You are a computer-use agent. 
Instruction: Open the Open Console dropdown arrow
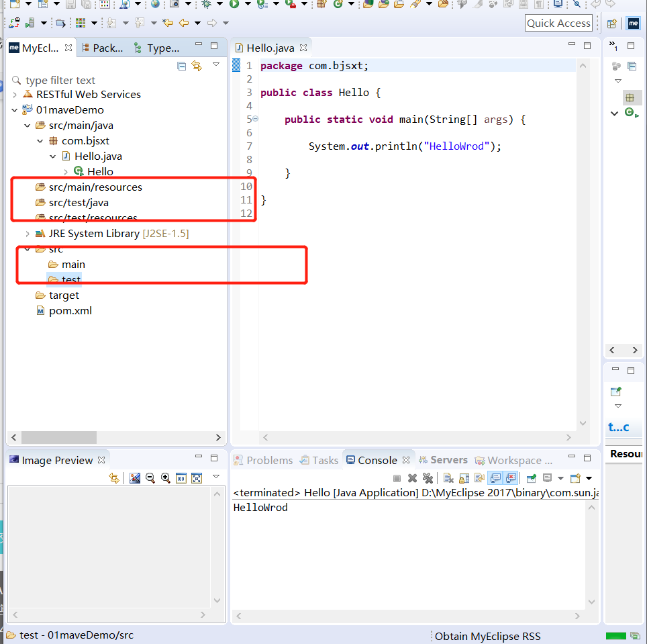tap(589, 478)
